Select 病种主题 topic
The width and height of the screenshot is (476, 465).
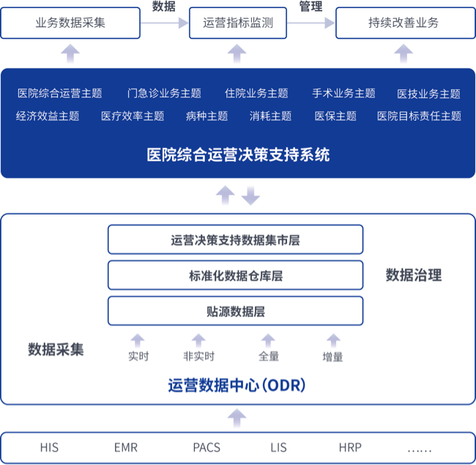(x=207, y=116)
